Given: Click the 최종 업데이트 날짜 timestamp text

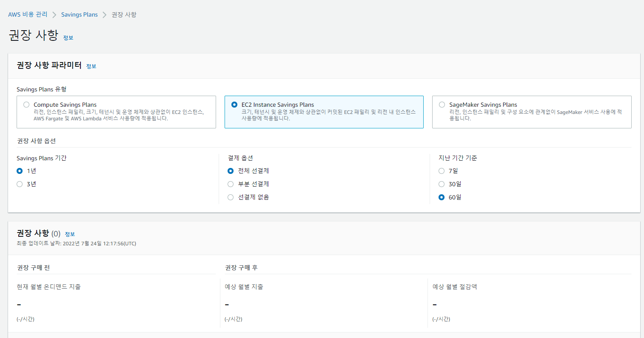Looking at the screenshot, I should click(77, 244).
